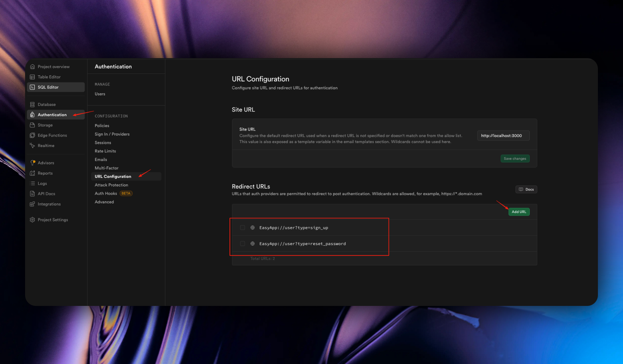Go to the Attack Protection page
This screenshot has width=623, height=364.
point(111,185)
